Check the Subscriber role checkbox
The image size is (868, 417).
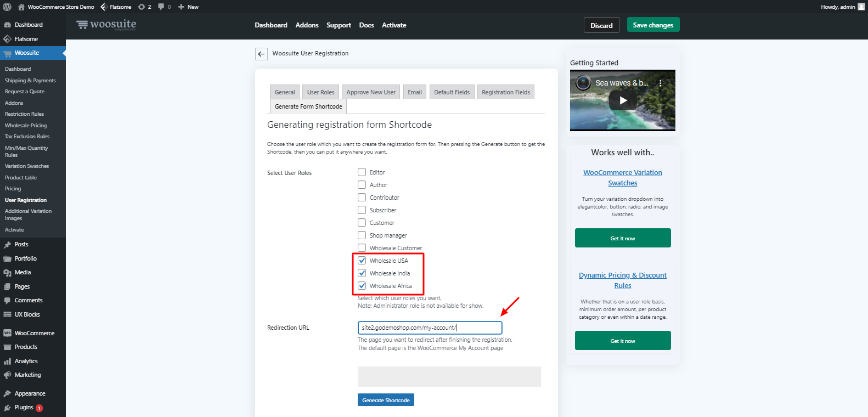(362, 210)
